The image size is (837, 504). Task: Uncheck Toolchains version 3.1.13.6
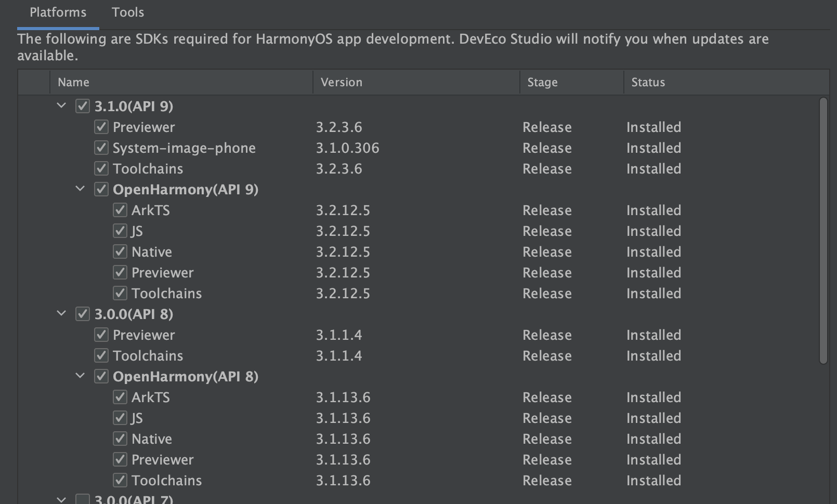(120, 480)
